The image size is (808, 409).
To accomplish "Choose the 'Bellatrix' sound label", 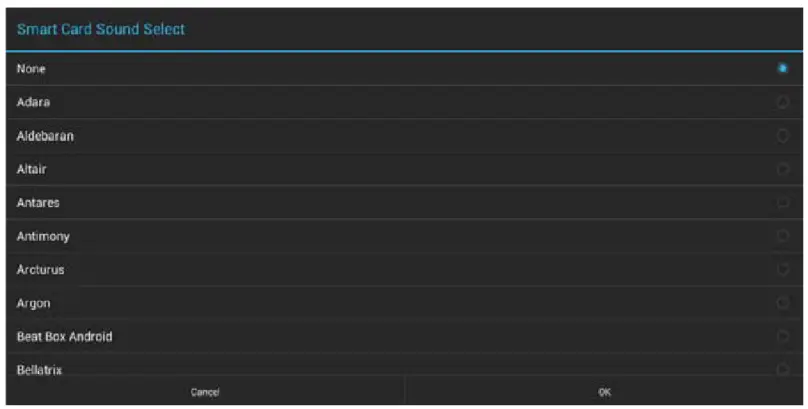I will point(39,370).
